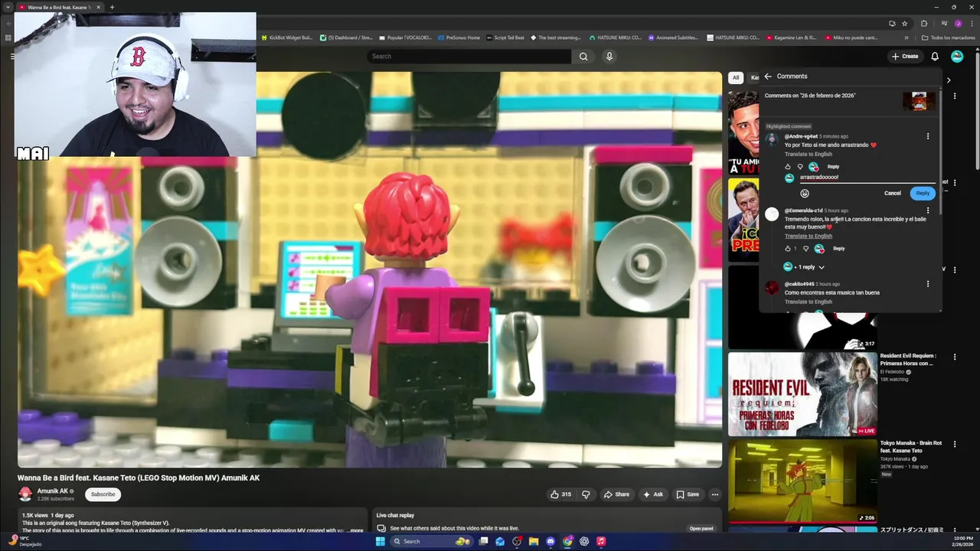Image resolution: width=980 pixels, height=551 pixels.
Task: Click the YouTube search field
Action: click(469, 56)
